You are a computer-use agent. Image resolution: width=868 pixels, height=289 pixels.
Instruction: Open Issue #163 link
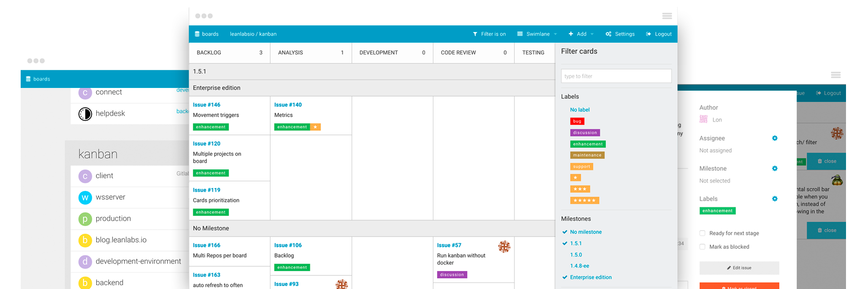(x=206, y=275)
